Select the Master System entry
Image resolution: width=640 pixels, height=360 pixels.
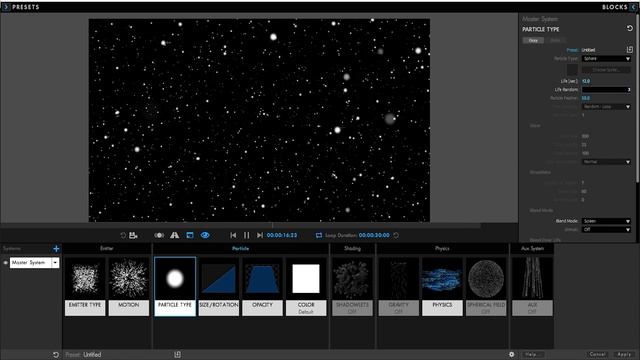coord(31,263)
